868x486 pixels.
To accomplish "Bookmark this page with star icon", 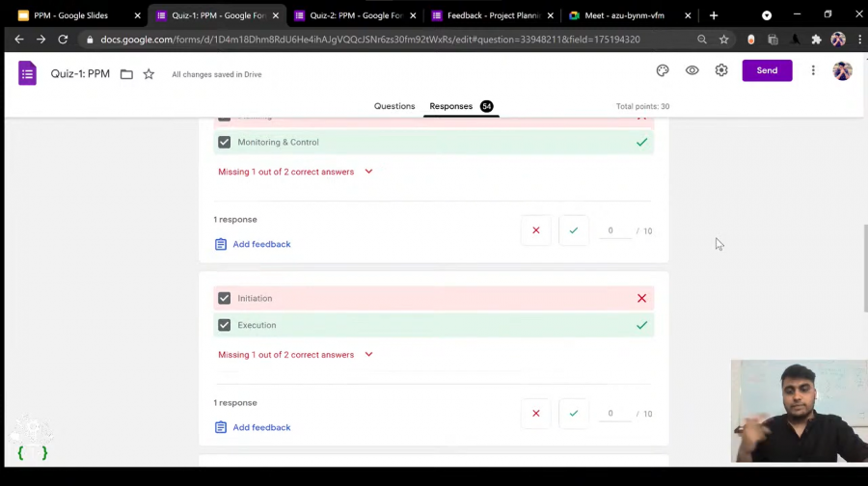I will coord(723,40).
